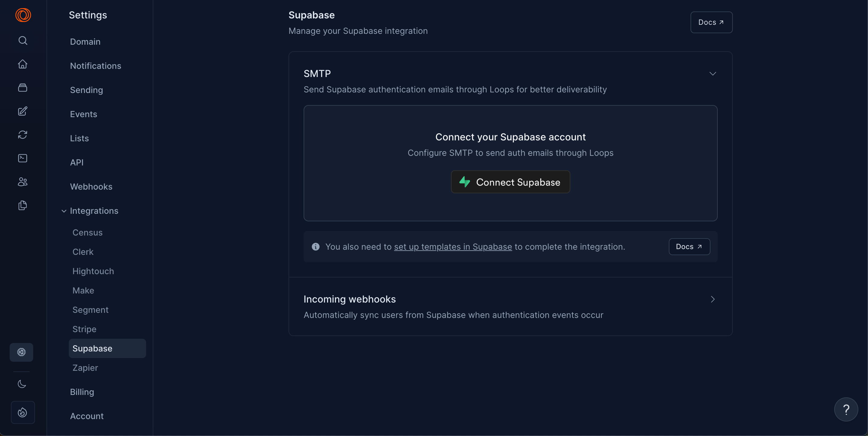Collapse the Integrations list

coord(64,211)
